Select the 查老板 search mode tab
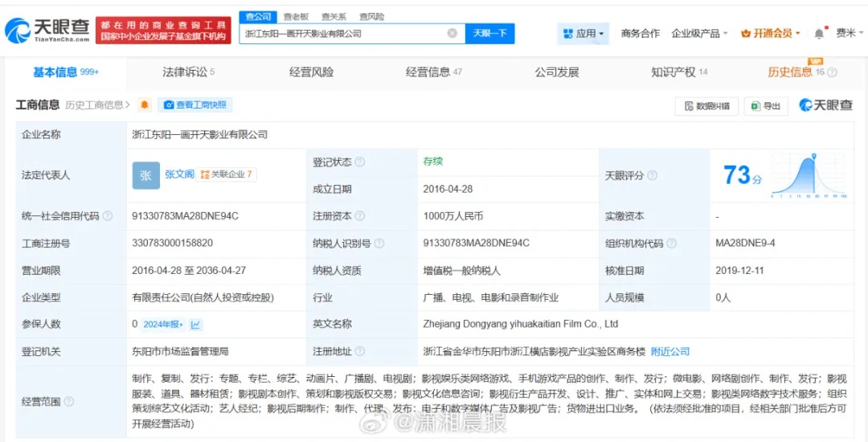Screen dimensions: 868x442 296,16
